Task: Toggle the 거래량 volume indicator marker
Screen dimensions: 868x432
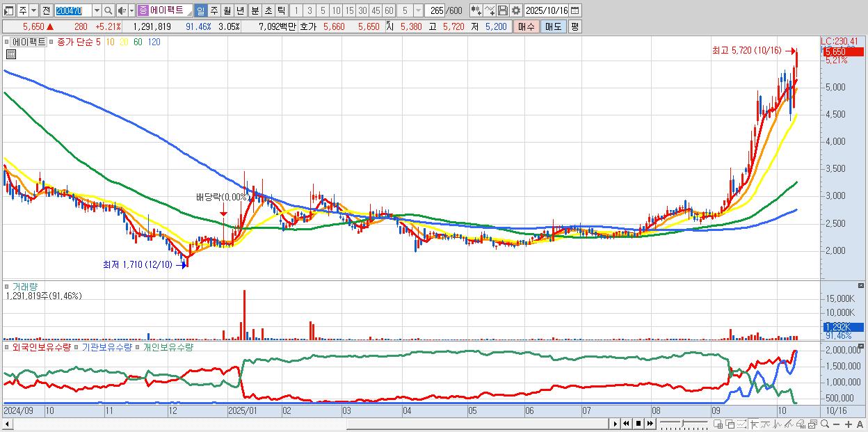Action: (x=6, y=287)
